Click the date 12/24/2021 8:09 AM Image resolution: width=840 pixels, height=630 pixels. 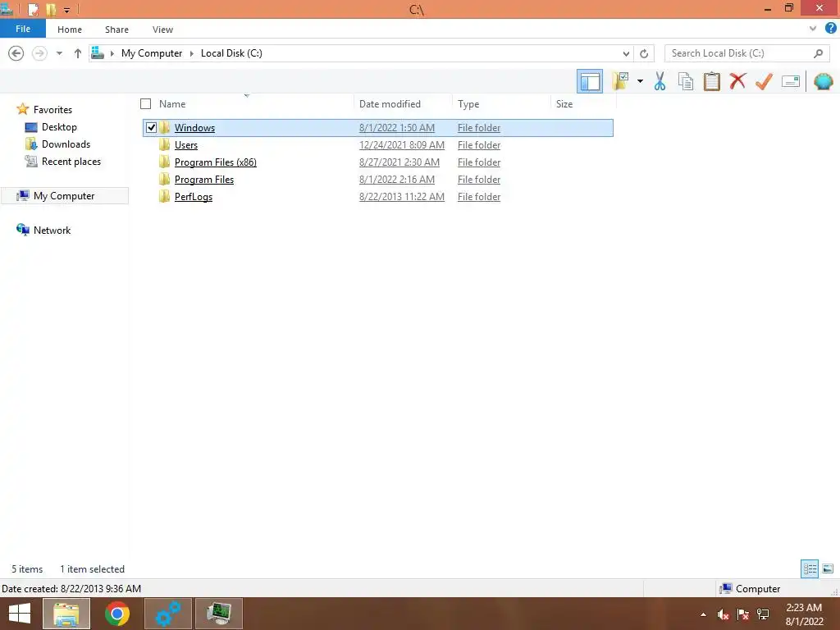(402, 144)
